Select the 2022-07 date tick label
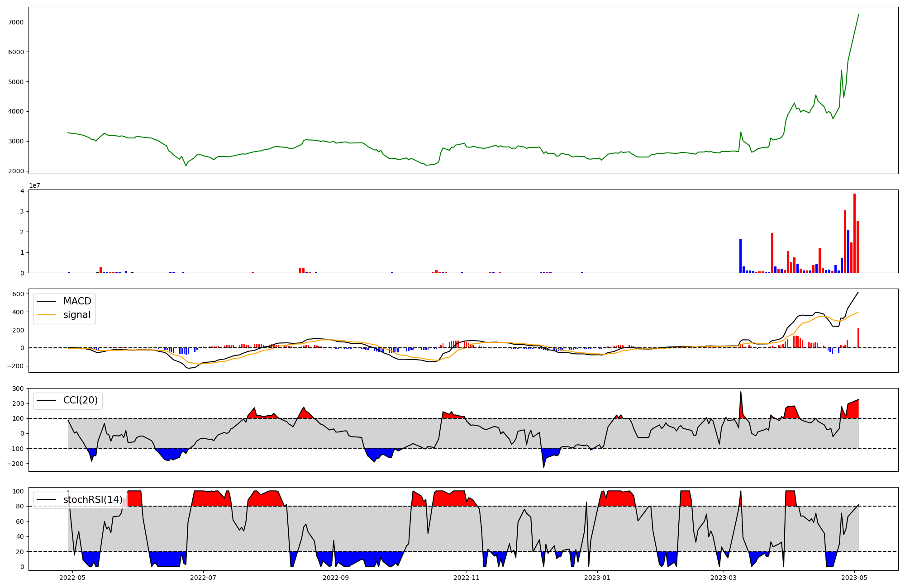 [203, 578]
